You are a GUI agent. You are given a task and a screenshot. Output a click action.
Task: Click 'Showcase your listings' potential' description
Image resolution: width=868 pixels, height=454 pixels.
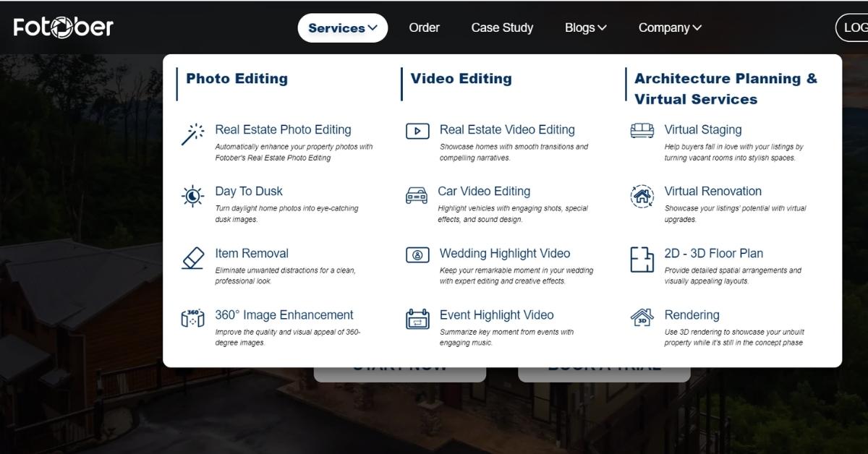click(x=735, y=213)
